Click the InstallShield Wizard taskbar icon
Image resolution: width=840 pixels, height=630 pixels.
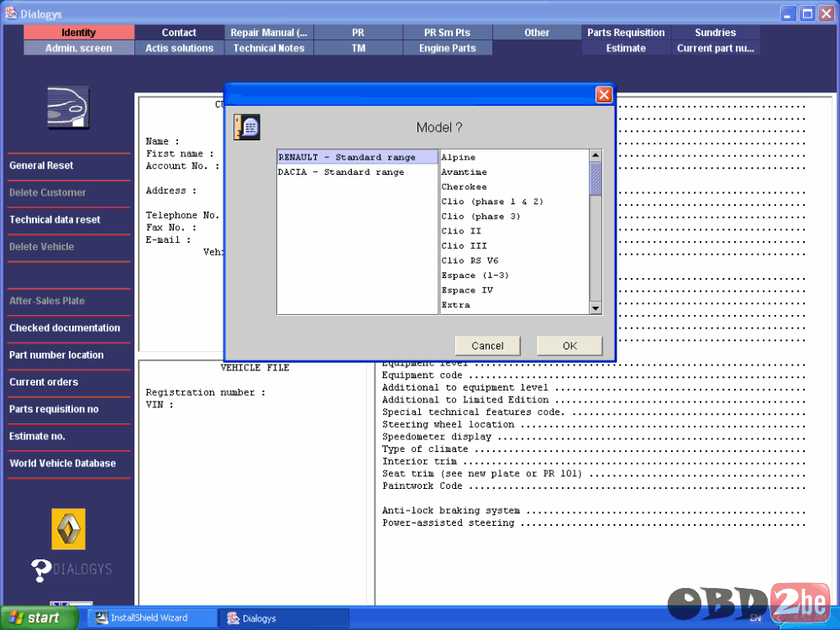(x=102, y=617)
